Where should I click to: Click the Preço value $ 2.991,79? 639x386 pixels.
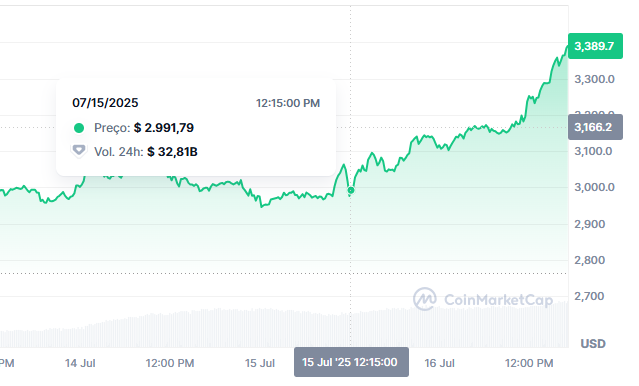coord(164,128)
